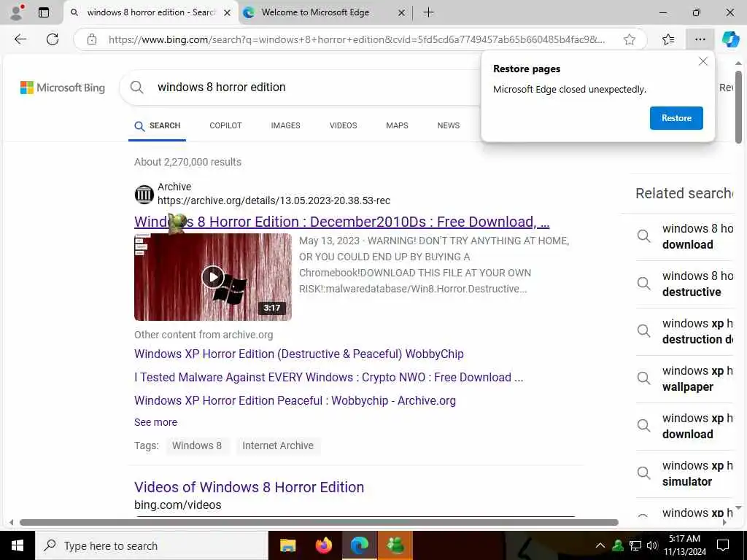
Task: Click Microsoft Edge taskbar icon
Action: (x=360, y=545)
